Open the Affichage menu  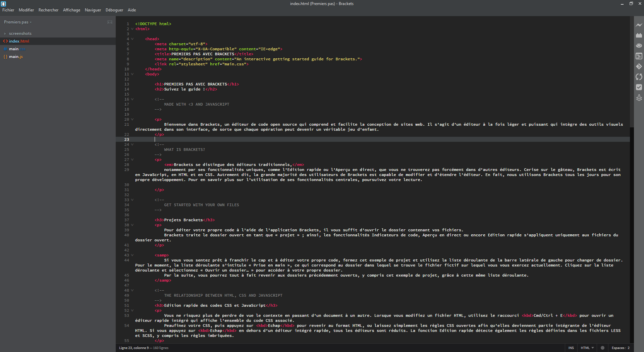(x=71, y=10)
